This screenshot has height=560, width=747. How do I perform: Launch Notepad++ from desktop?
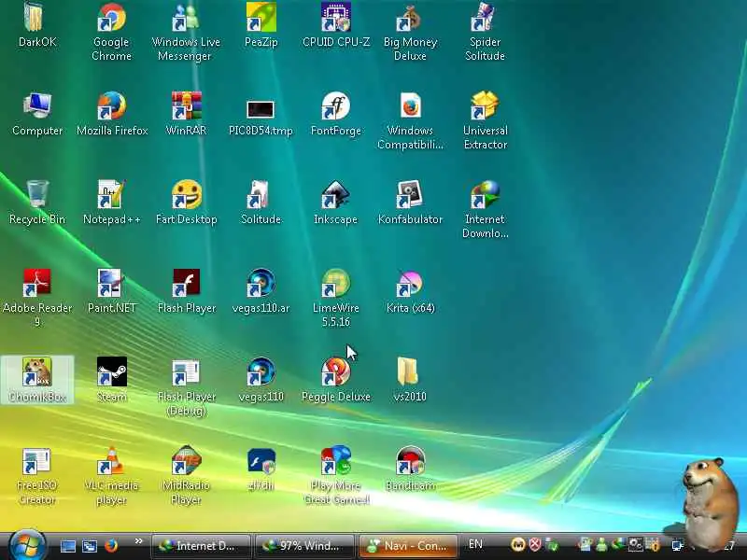point(111,194)
